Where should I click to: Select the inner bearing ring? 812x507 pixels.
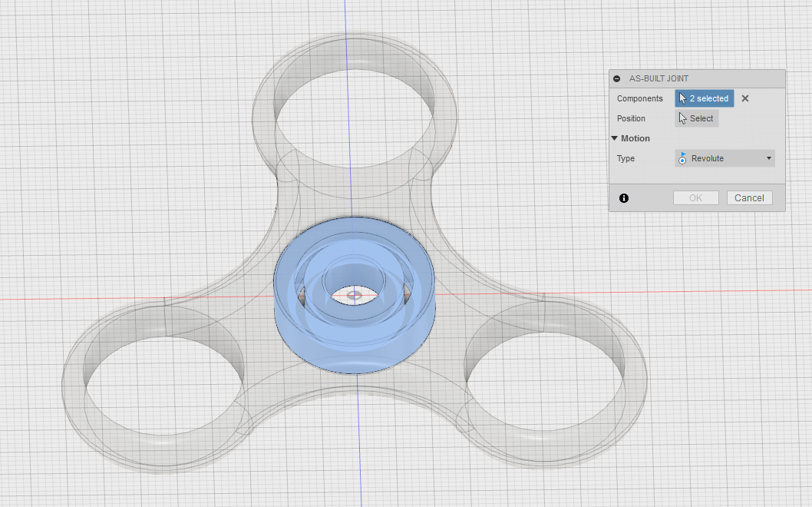(x=355, y=270)
